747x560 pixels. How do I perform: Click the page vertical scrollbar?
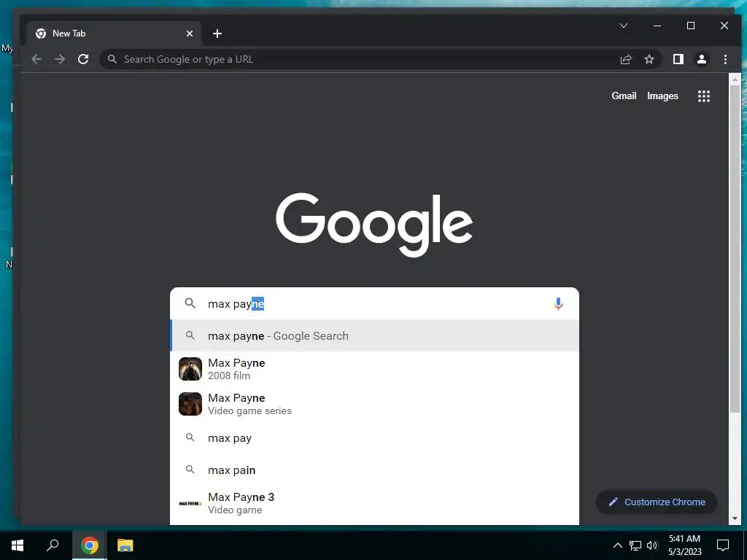(x=735, y=248)
